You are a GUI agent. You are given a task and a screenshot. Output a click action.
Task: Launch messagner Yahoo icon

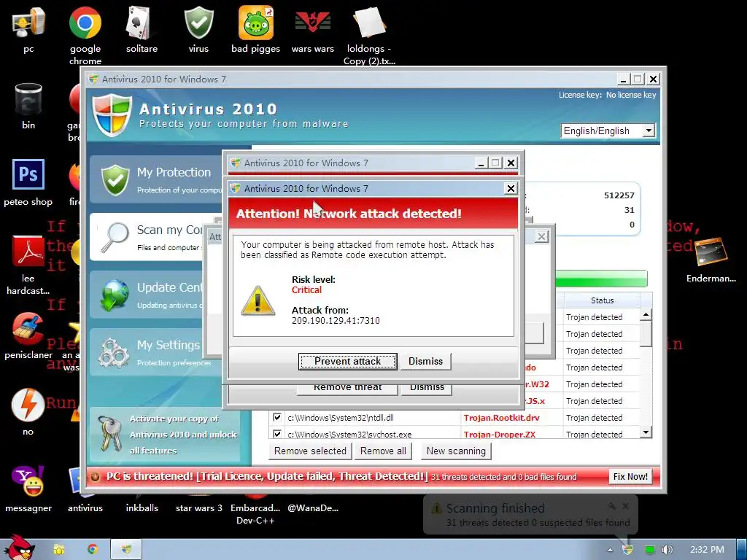click(28, 489)
